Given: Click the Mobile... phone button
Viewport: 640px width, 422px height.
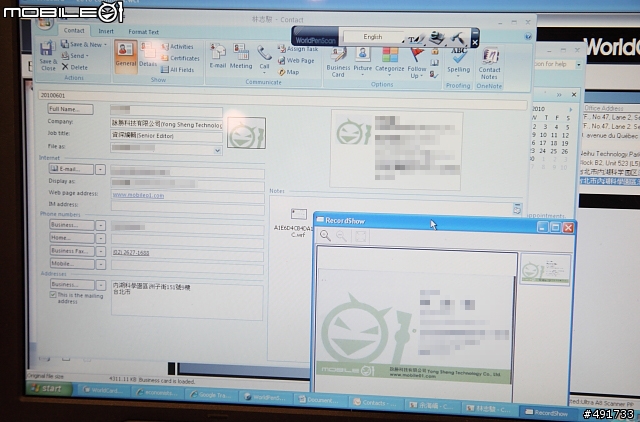Looking at the screenshot, I should [72, 264].
